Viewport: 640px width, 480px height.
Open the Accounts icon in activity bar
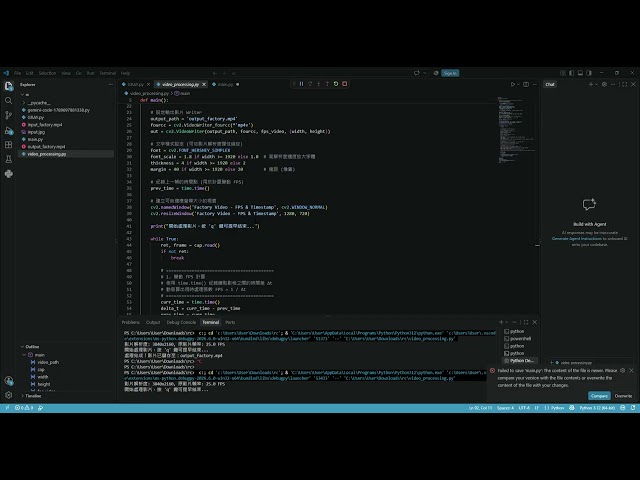(x=9, y=380)
